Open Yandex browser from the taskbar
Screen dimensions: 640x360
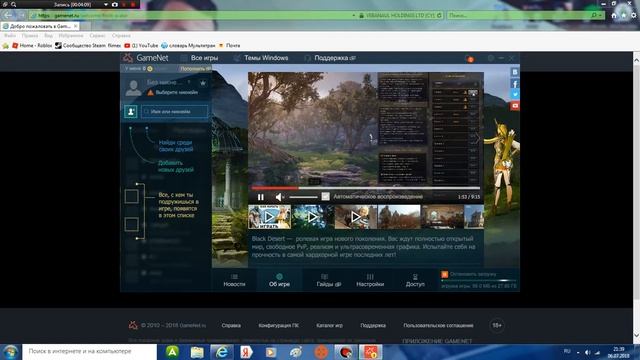click(246, 352)
